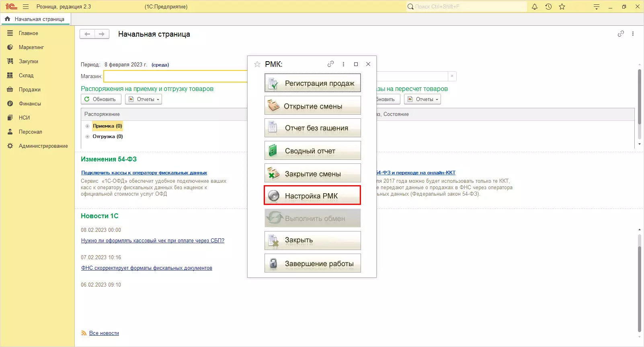Open news about кассовый чек при оплате через СБП
644x347 pixels.
pos(153,241)
